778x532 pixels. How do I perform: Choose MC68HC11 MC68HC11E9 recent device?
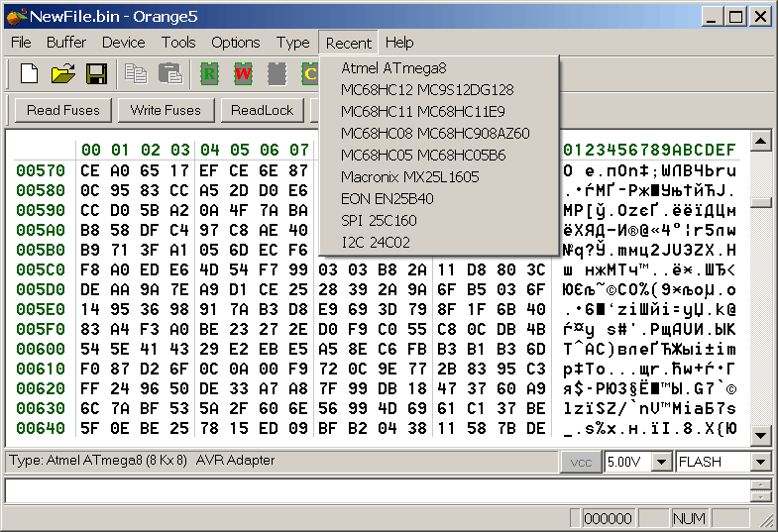pos(439,112)
